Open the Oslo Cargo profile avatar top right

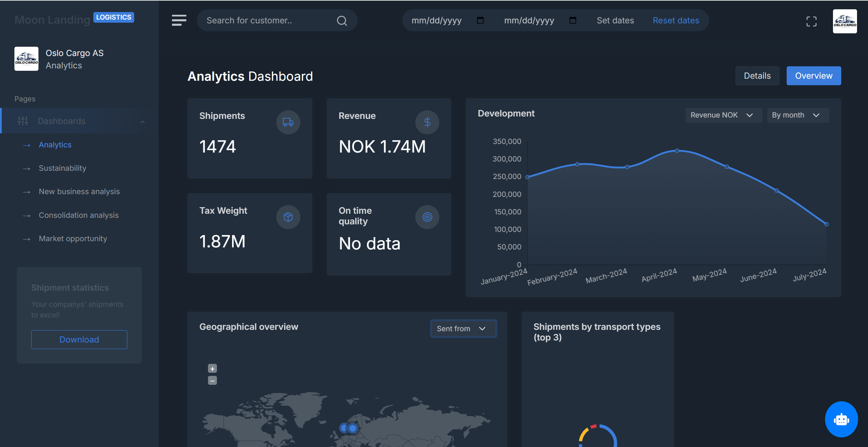[845, 21]
